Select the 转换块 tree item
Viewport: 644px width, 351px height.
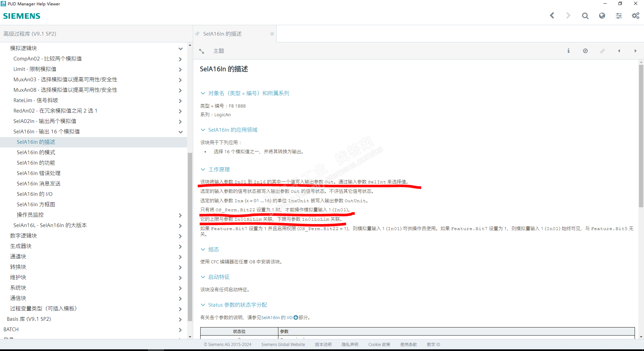click(x=18, y=267)
